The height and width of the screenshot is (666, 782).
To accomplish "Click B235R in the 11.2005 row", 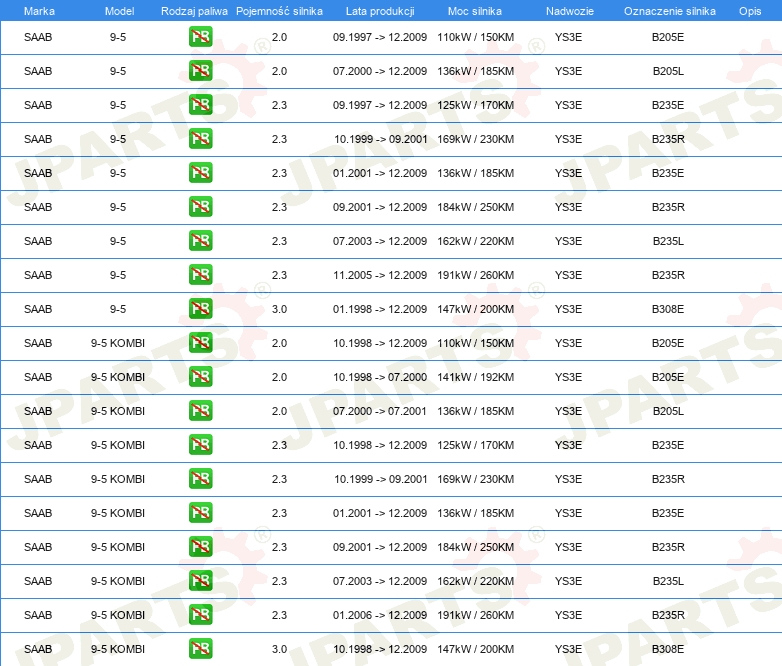I will (668, 275).
